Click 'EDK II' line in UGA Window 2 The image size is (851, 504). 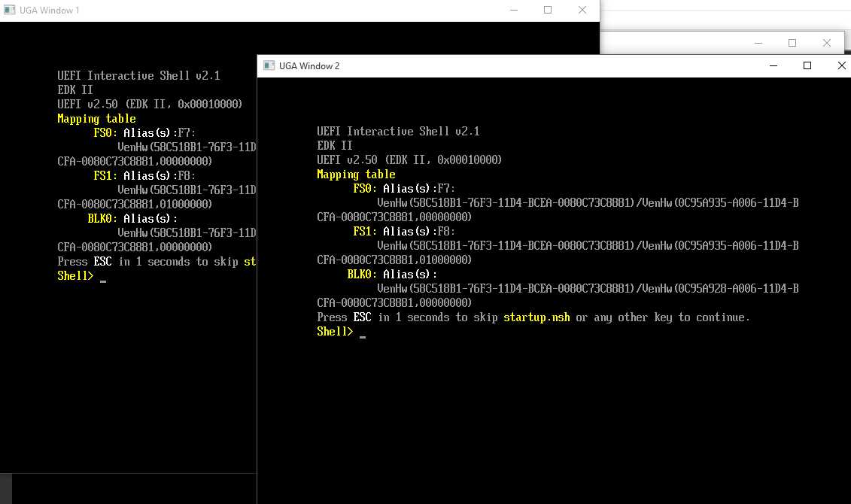coord(335,145)
